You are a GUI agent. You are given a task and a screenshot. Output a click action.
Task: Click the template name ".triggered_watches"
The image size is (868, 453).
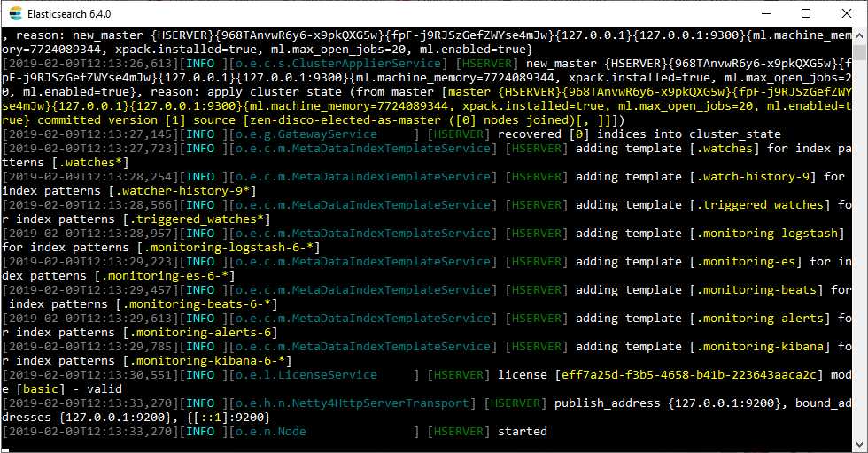tap(760, 205)
